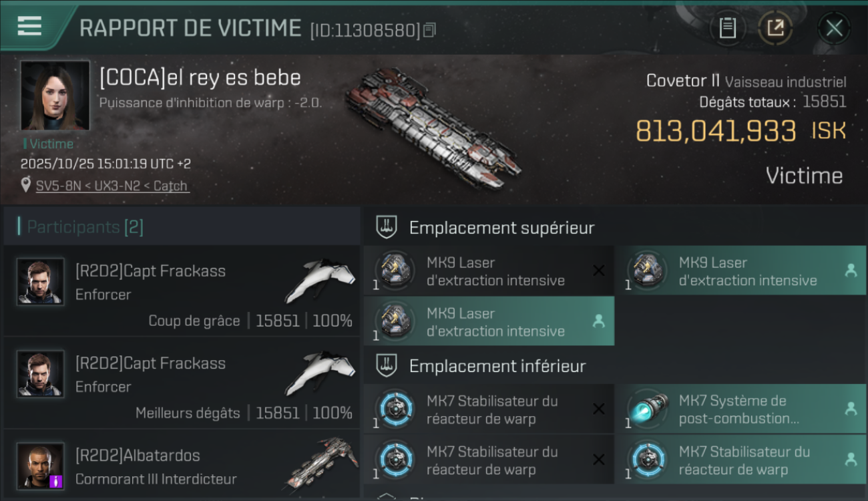The width and height of the screenshot is (868, 501).
Task: Click the X mark on first warp stabilizer
Action: coord(599,409)
